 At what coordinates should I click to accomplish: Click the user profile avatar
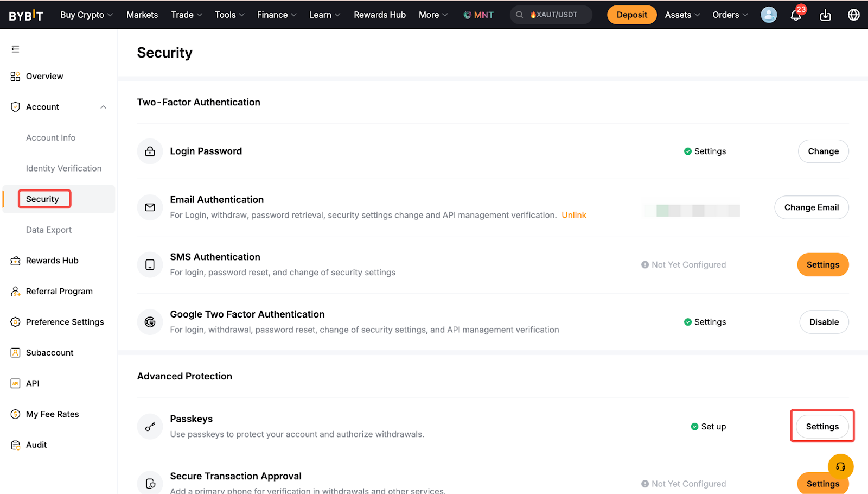[769, 15]
